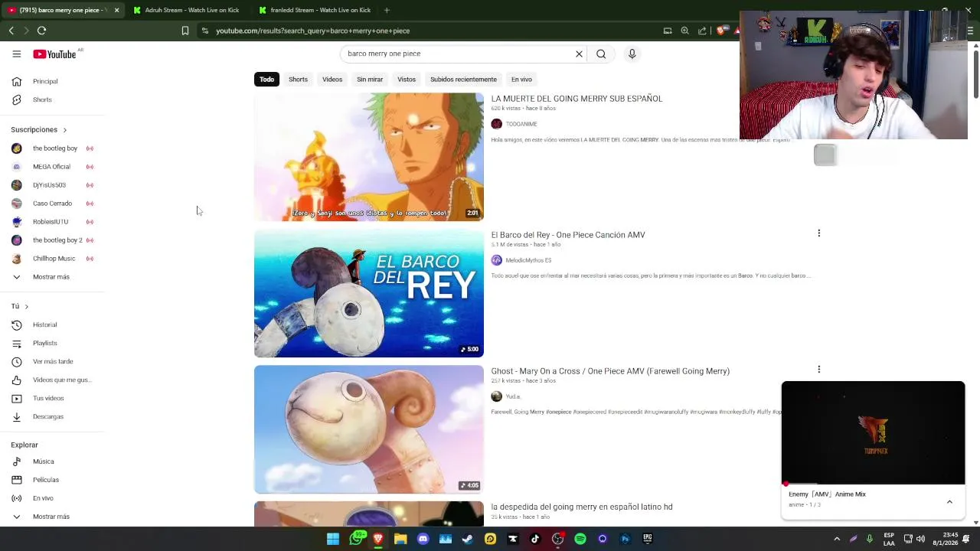Share this page from the address bar

click(x=702, y=31)
